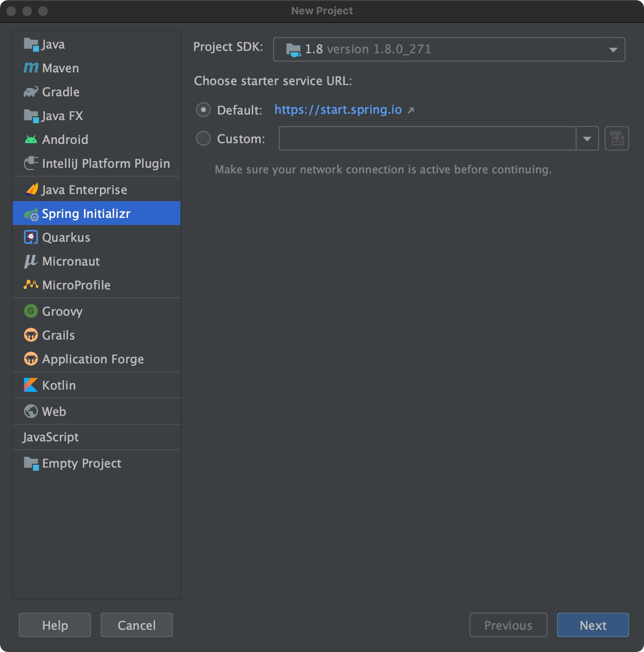Open the https://start.spring.io link

coord(338,110)
